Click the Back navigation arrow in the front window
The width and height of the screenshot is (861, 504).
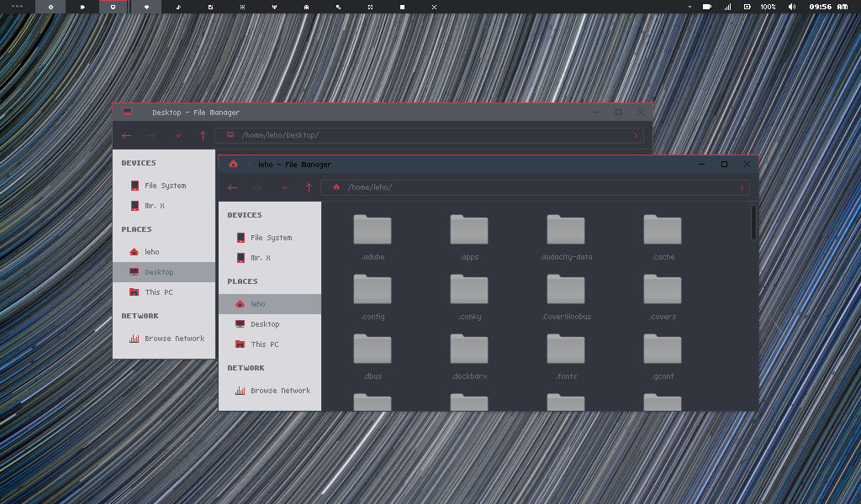click(x=233, y=187)
